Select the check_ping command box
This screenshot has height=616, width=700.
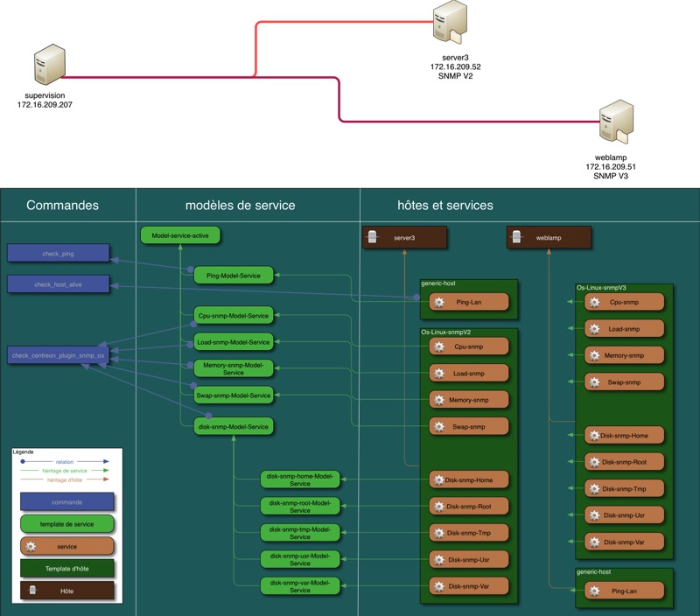(x=59, y=254)
